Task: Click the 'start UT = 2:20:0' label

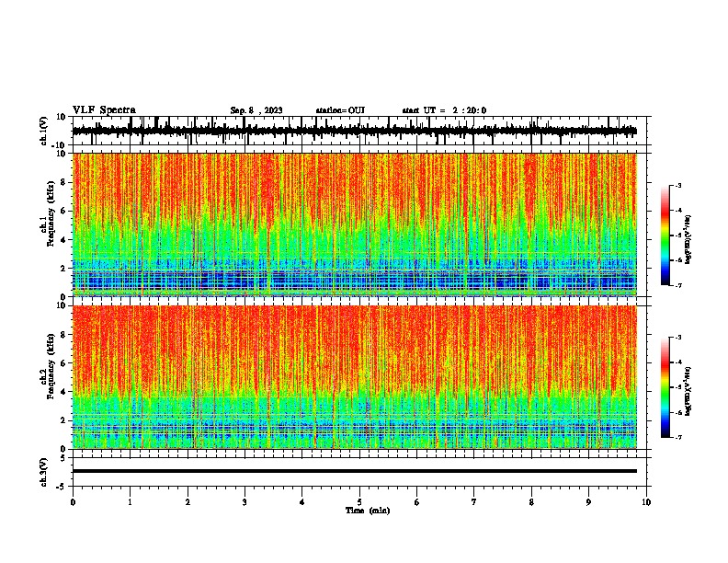Action: [444, 110]
